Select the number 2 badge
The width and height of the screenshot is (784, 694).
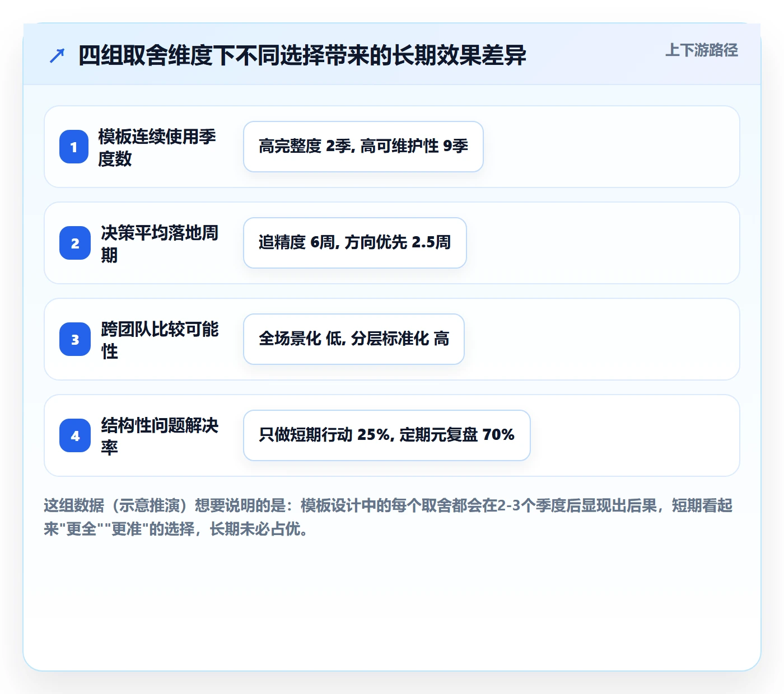(x=75, y=243)
